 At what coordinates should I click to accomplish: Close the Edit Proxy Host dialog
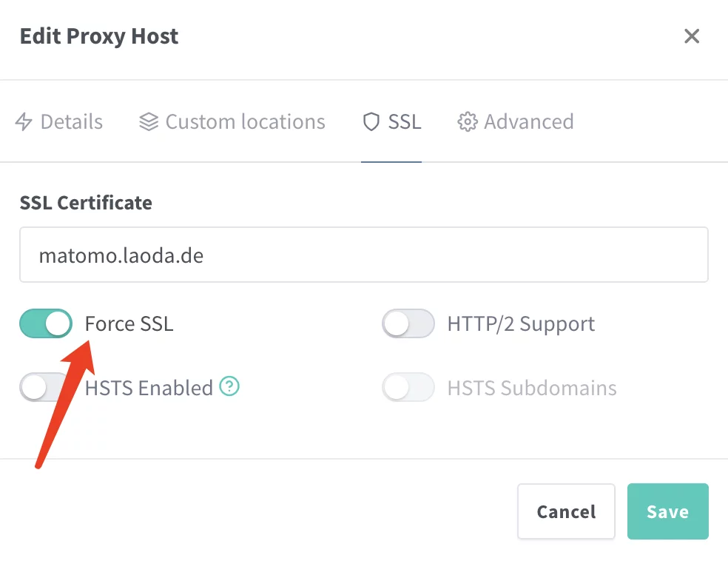692,36
